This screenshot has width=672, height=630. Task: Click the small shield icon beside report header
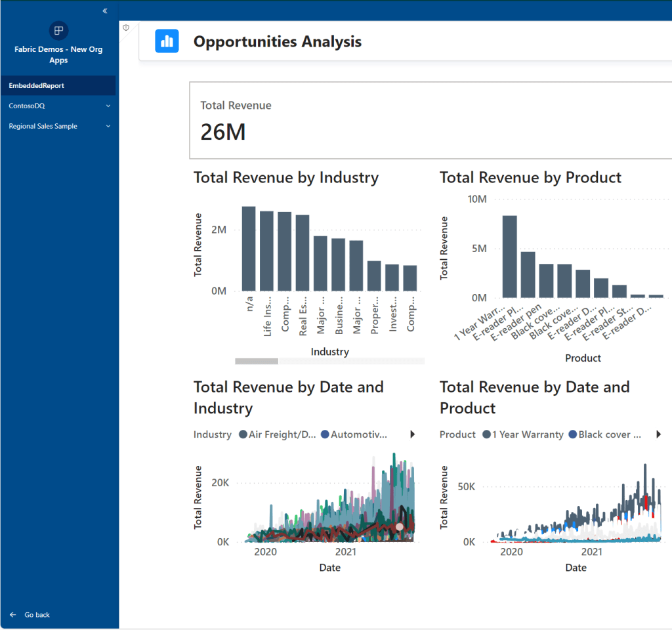(126, 28)
